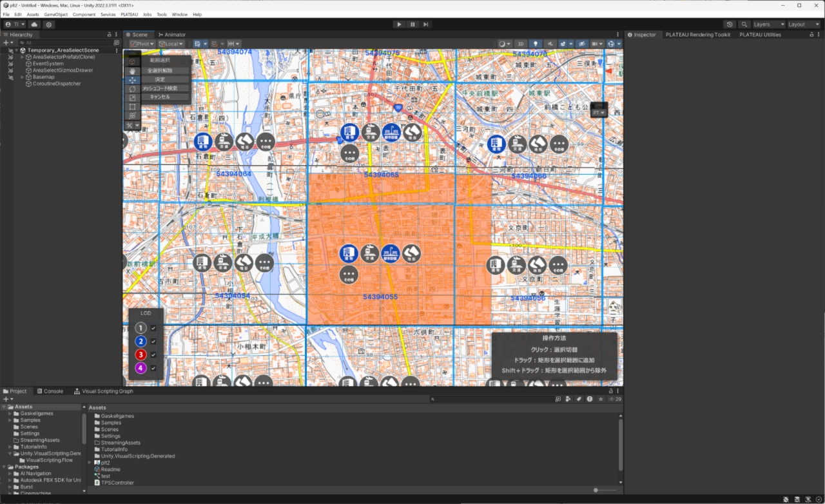This screenshot has height=504, width=825.
Task: Click building icon in tile 54394055
Action: (x=349, y=254)
